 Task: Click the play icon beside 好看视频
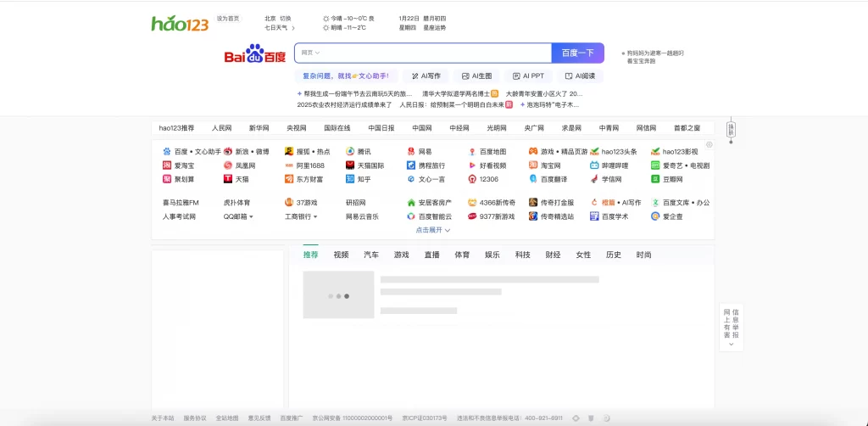472,165
